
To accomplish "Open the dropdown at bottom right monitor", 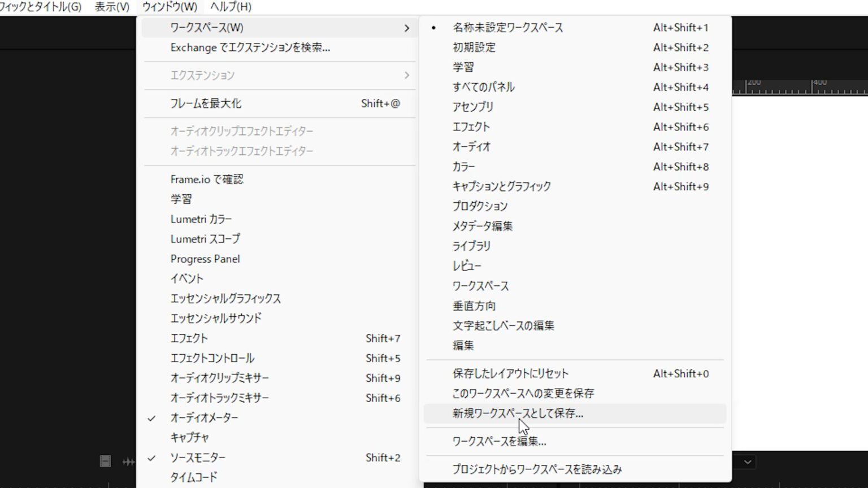I will pos(747,461).
